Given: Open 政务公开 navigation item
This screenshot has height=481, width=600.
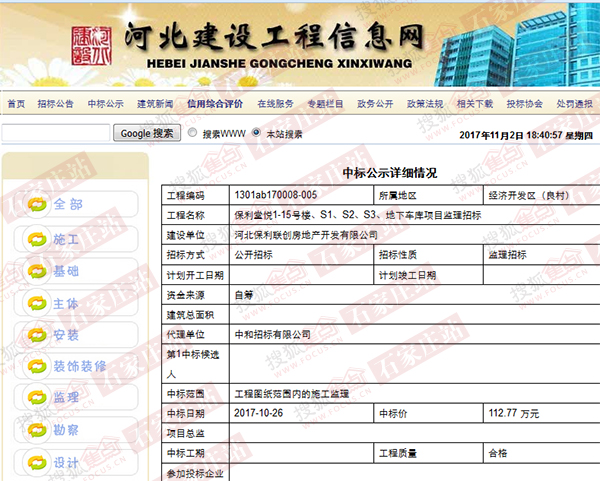Looking at the screenshot, I should pyautogui.click(x=375, y=104).
